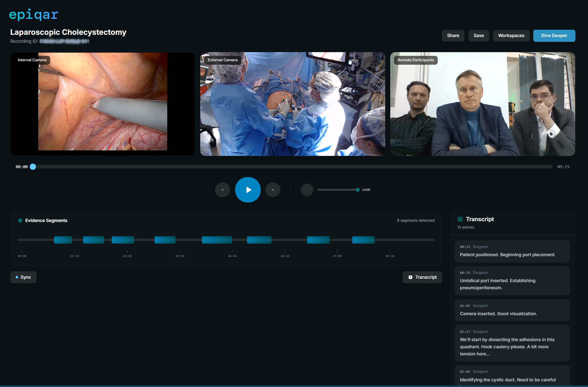
Task: Click the Transcript panel icon in the sidebar
Action: (460, 219)
